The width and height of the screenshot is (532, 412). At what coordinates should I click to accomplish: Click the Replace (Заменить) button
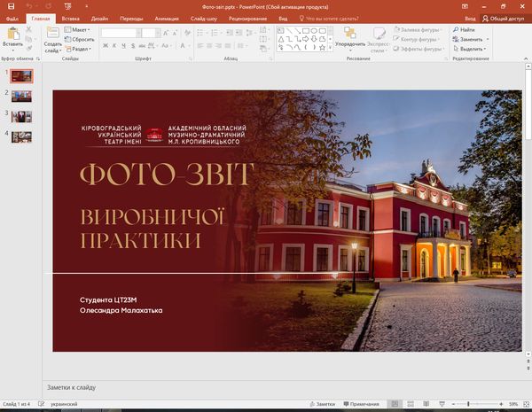point(470,39)
